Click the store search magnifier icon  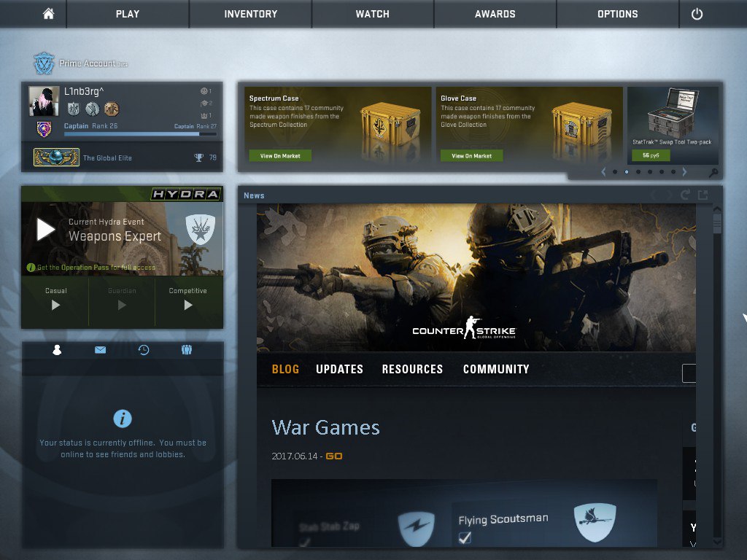point(713,173)
